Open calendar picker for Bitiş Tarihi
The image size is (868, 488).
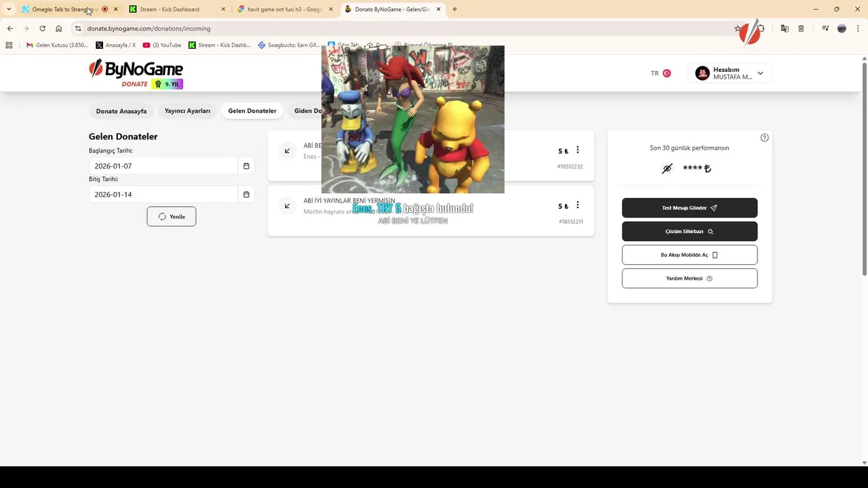tap(246, 195)
